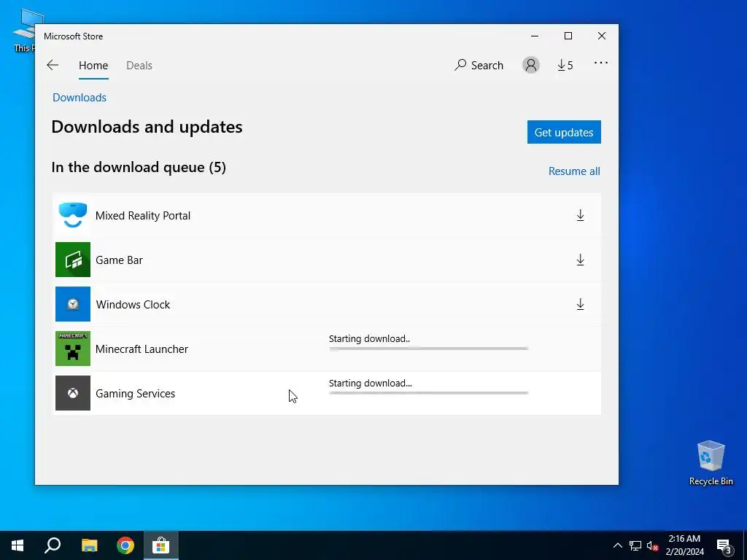Click the Windows Clock app icon
The width and height of the screenshot is (747, 560).
pyautogui.click(x=73, y=304)
